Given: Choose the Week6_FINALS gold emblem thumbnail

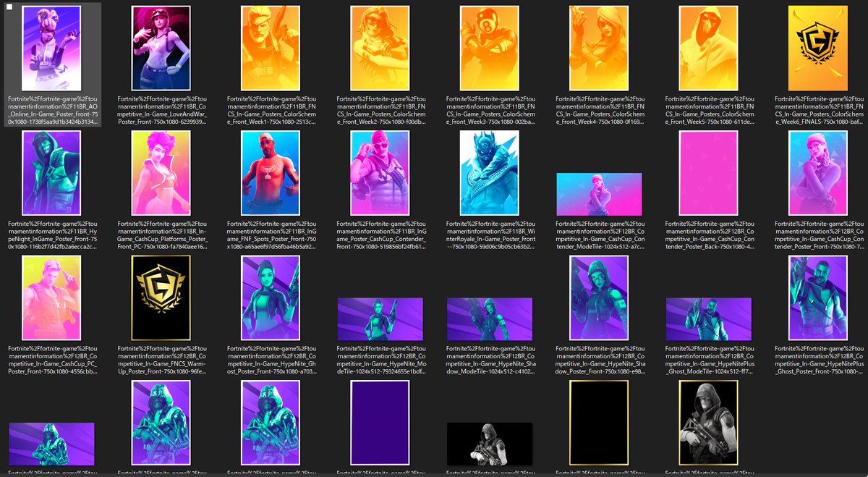Looking at the screenshot, I should pyautogui.click(x=818, y=48).
